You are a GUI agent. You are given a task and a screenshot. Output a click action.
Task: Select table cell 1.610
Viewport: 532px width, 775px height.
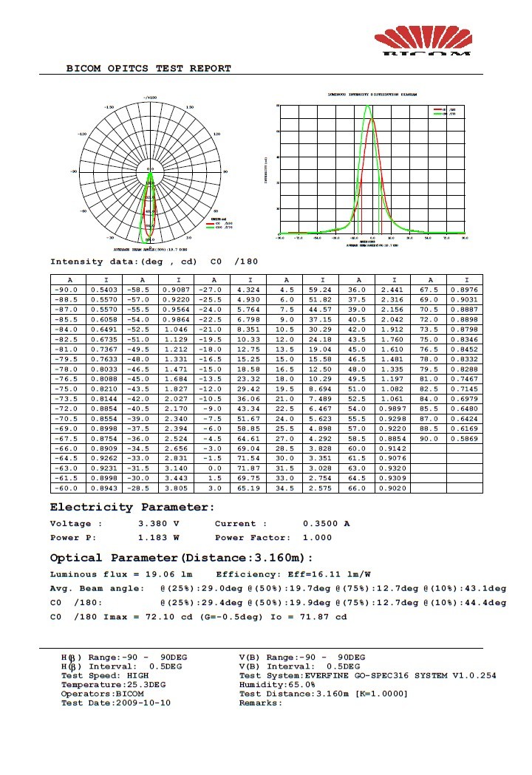[x=392, y=349]
